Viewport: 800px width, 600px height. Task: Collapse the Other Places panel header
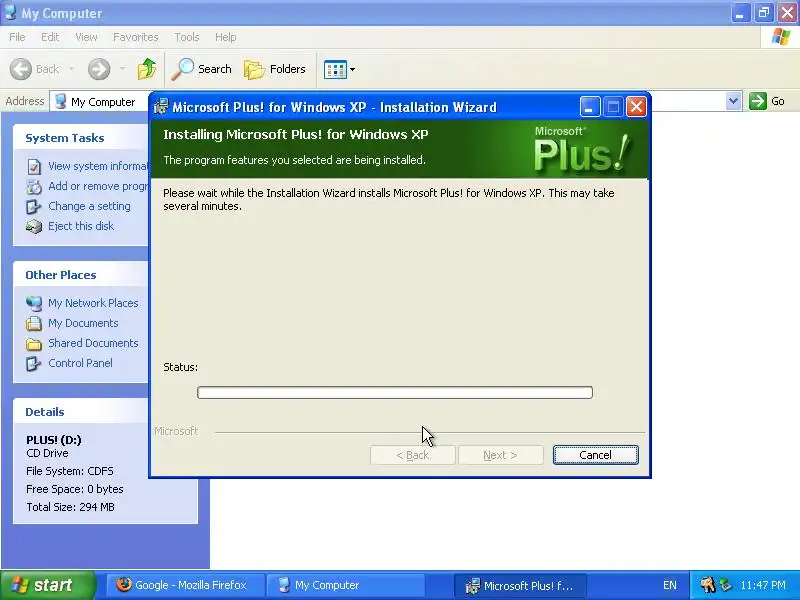[81, 274]
